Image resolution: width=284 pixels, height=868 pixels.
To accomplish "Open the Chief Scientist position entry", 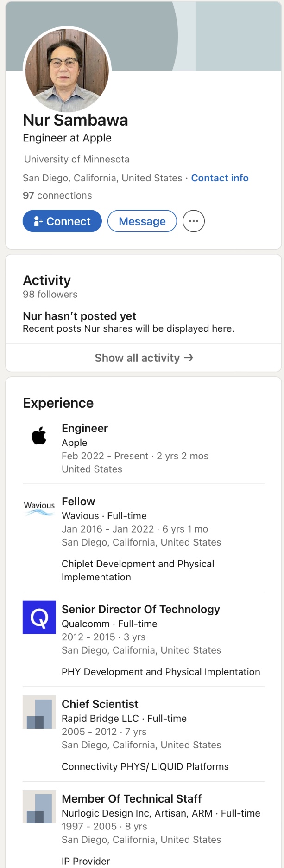I will tap(100, 704).
